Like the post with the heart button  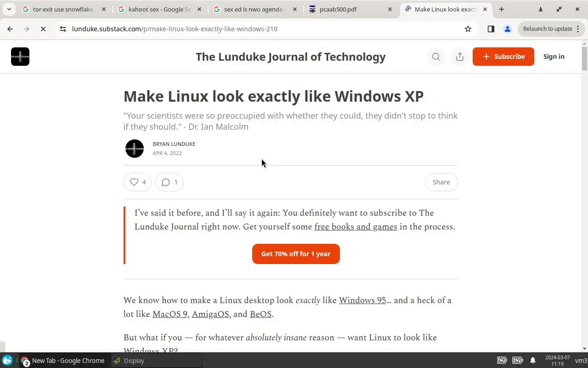137,182
